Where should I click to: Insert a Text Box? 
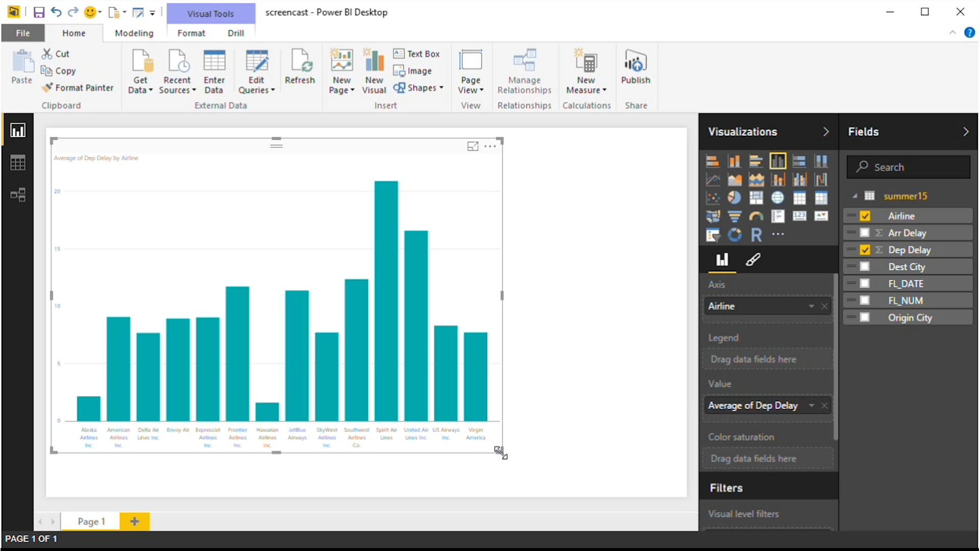point(416,54)
